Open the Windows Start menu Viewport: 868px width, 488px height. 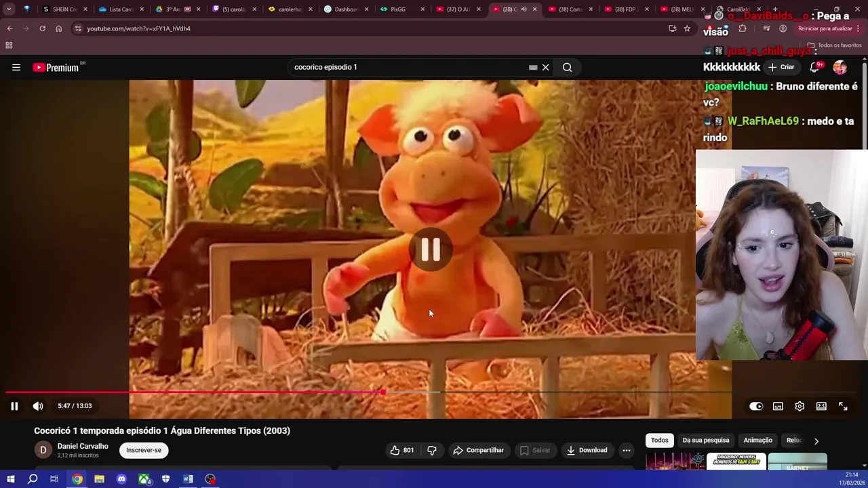click(x=10, y=479)
